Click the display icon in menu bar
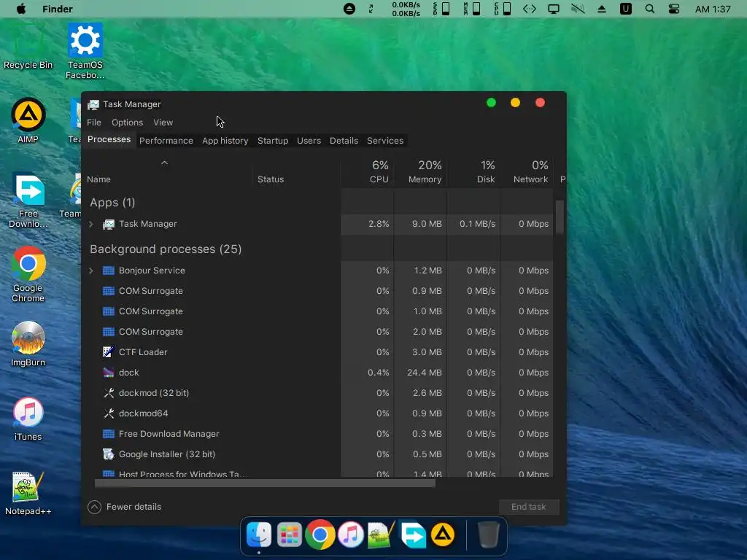The width and height of the screenshot is (747, 560). [554, 9]
